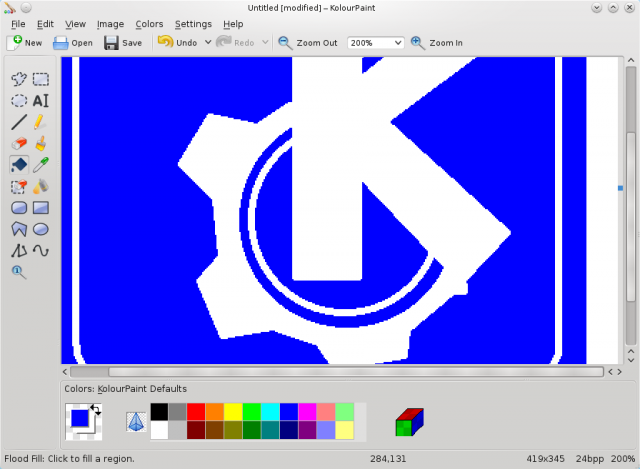
Task: Select the rectangular selection tool
Action: tap(41, 79)
